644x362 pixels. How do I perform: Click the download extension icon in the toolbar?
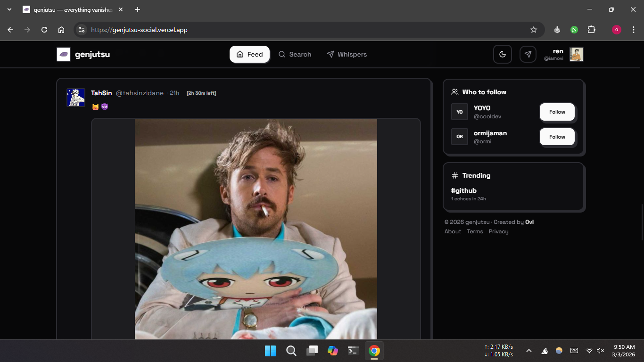coord(557,30)
